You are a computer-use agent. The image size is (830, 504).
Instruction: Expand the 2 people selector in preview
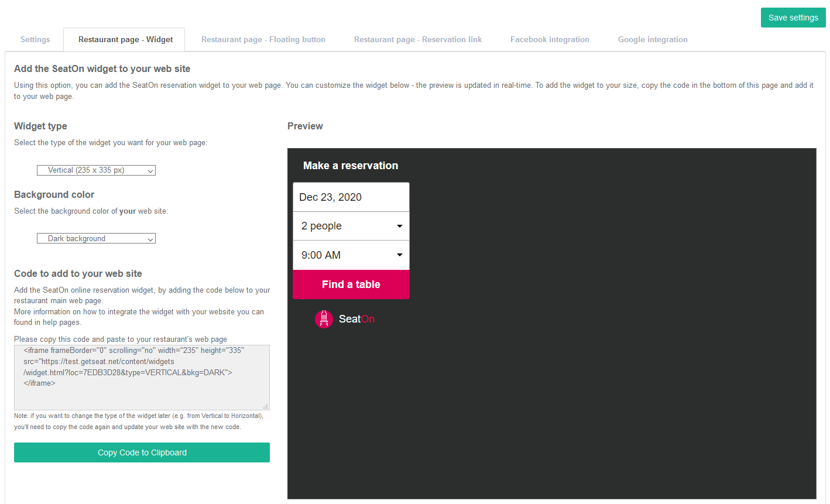pyautogui.click(x=351, y=226)
